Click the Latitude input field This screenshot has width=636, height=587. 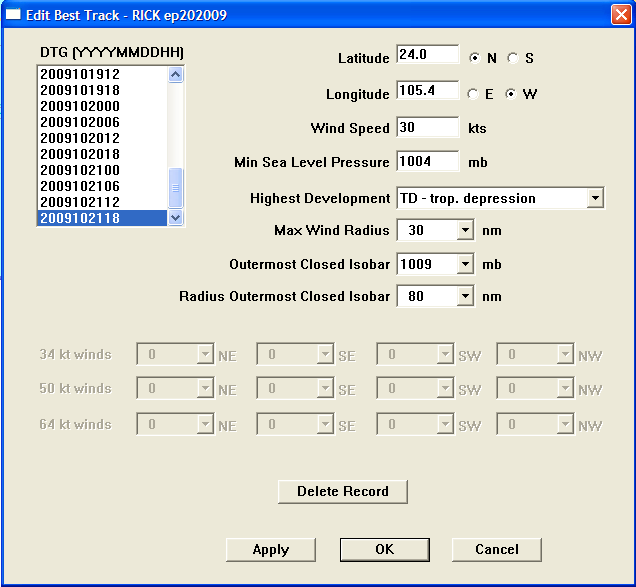[x=427, y=55]
